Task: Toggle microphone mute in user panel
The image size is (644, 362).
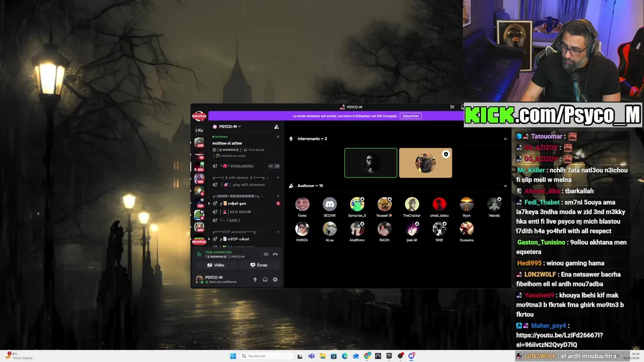Action: pos(255,280)
